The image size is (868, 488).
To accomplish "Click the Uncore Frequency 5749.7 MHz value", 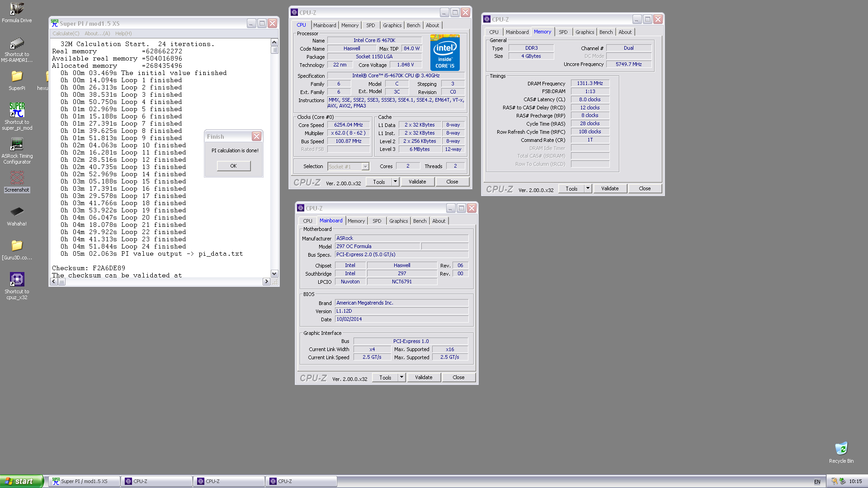I will 628,64.
